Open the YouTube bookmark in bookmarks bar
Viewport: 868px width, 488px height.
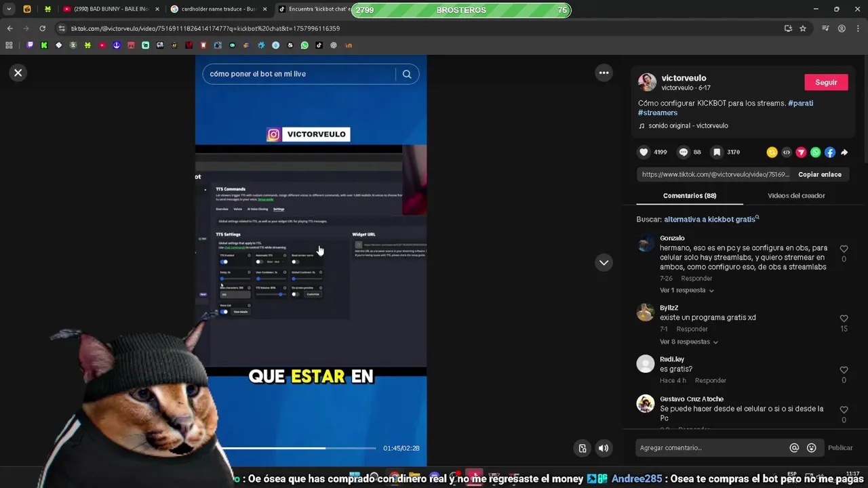[102, 45]
